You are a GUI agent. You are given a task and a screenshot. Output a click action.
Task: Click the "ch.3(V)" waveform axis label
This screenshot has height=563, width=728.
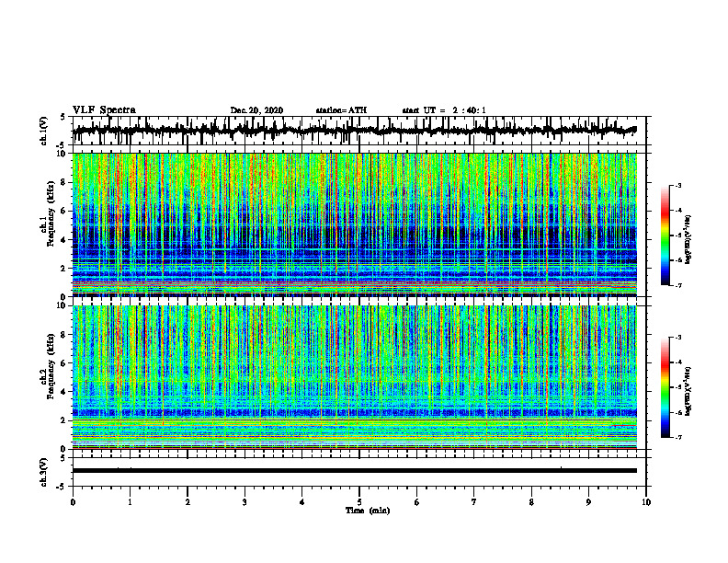[44, 472]
